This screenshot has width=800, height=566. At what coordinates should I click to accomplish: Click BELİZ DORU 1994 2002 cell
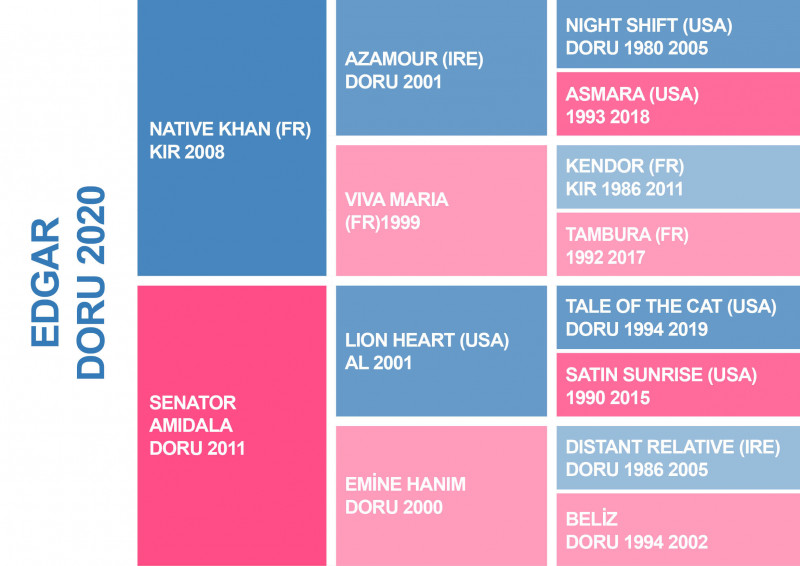[678, 530]
